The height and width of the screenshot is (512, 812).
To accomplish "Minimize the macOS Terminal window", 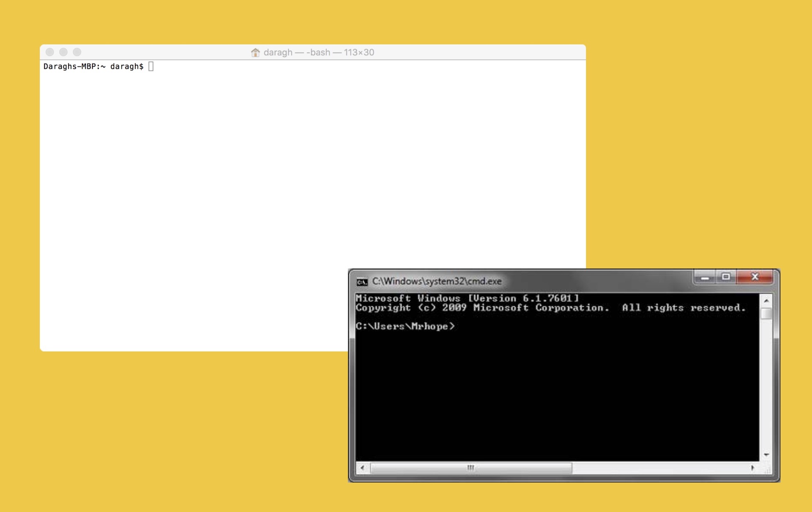I will click(63, 52).
